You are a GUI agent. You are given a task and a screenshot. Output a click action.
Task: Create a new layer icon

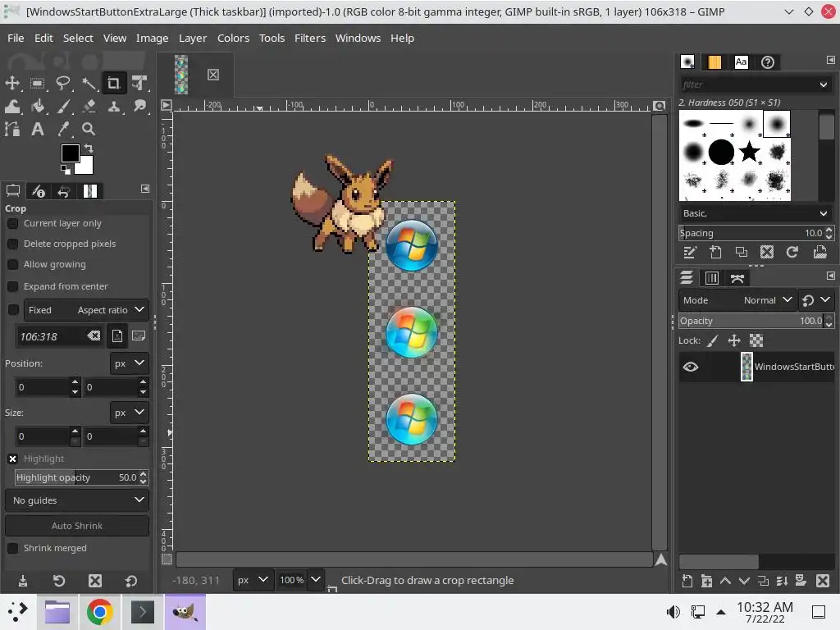tap(687, 581)
